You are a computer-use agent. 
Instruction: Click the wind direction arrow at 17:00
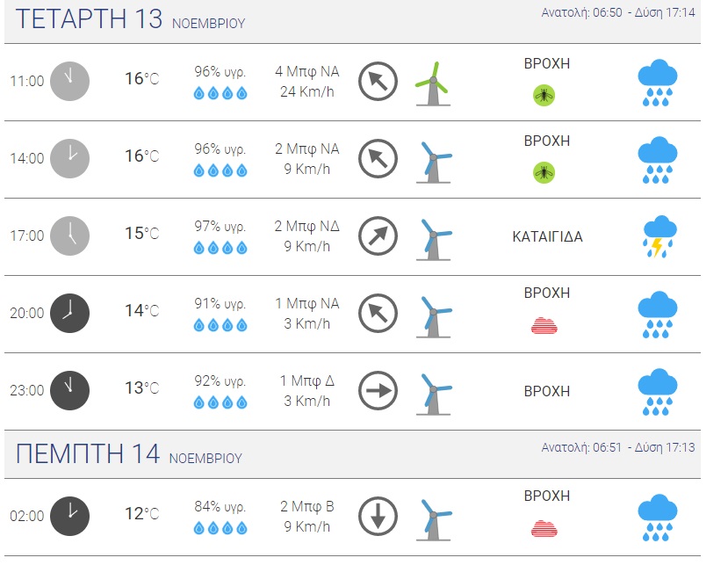(378, 236)
